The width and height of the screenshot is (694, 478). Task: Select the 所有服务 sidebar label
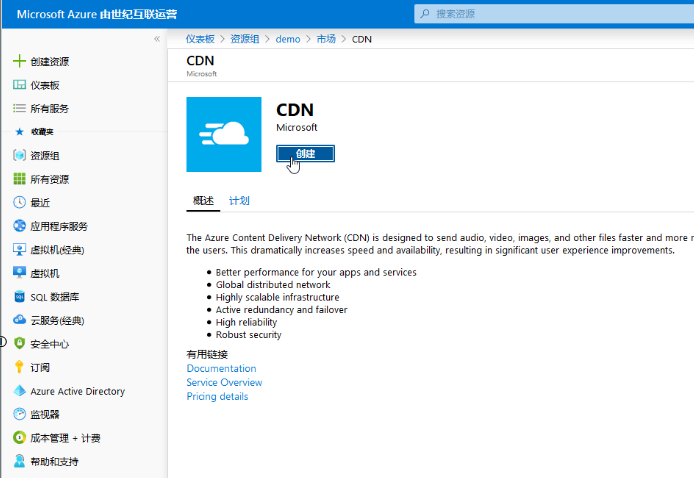(x=50, y=108)
